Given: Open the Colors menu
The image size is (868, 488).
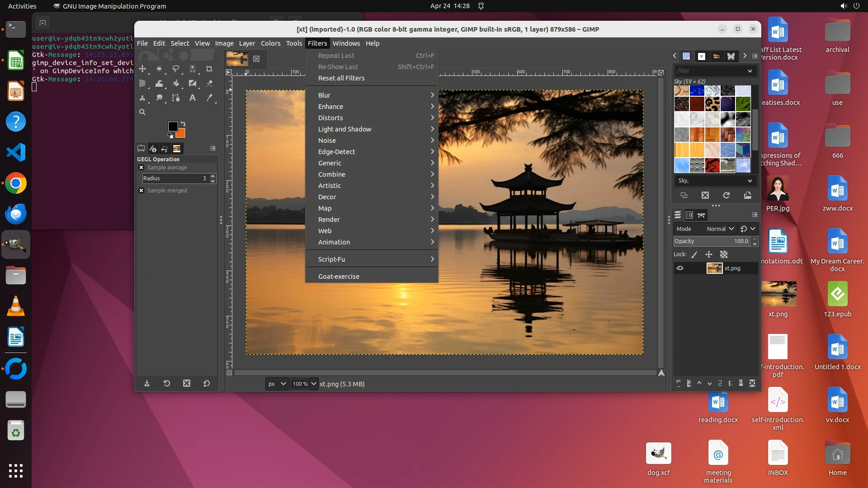Looking at the screenshot, I should (x=270, y=43).
